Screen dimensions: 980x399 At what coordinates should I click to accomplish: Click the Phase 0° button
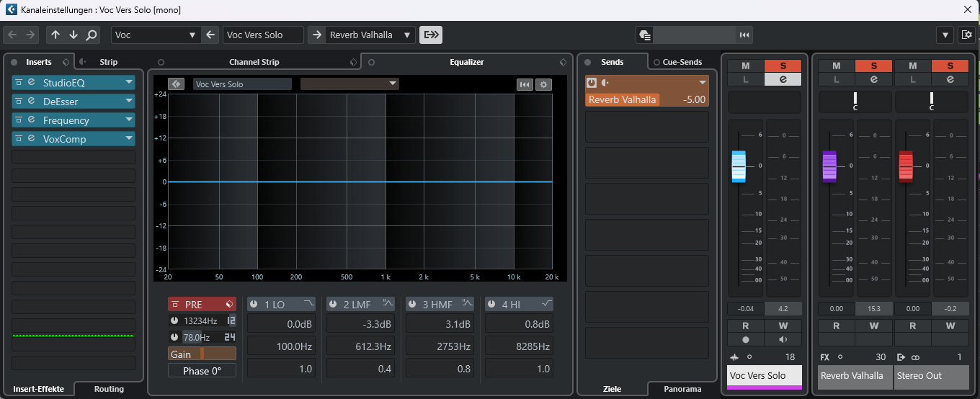(x=202, y=371)
